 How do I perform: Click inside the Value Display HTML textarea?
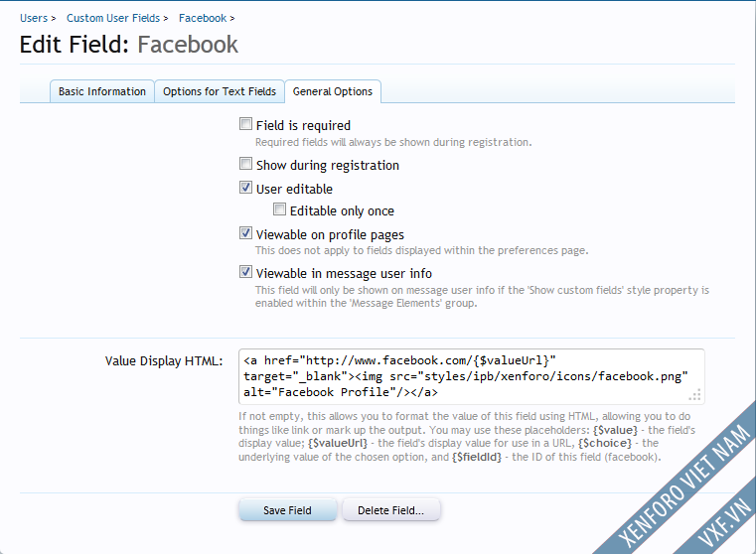tap(467, 376)
